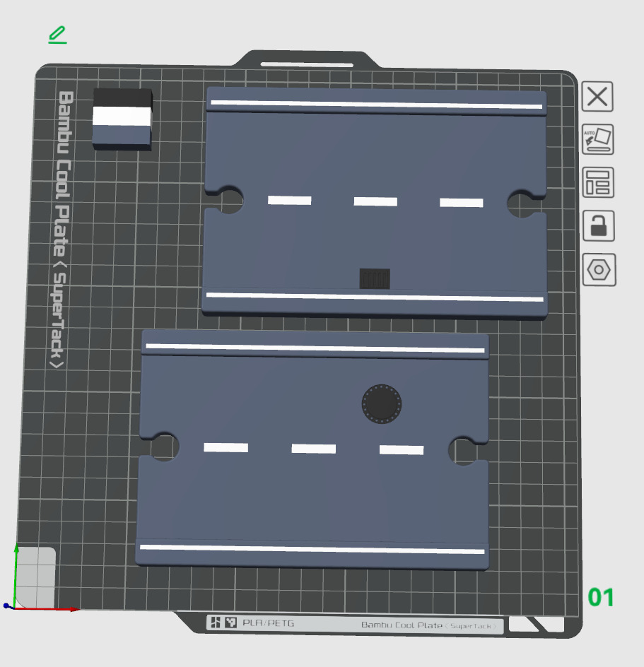Remove all objects with the X plate icon
The image size is (644, 667).
tap(597, 97)
